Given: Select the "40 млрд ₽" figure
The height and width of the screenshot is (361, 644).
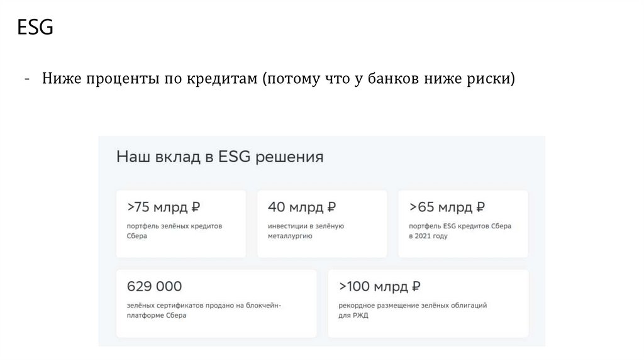Looking at the screenshot, I should [302, 207].
